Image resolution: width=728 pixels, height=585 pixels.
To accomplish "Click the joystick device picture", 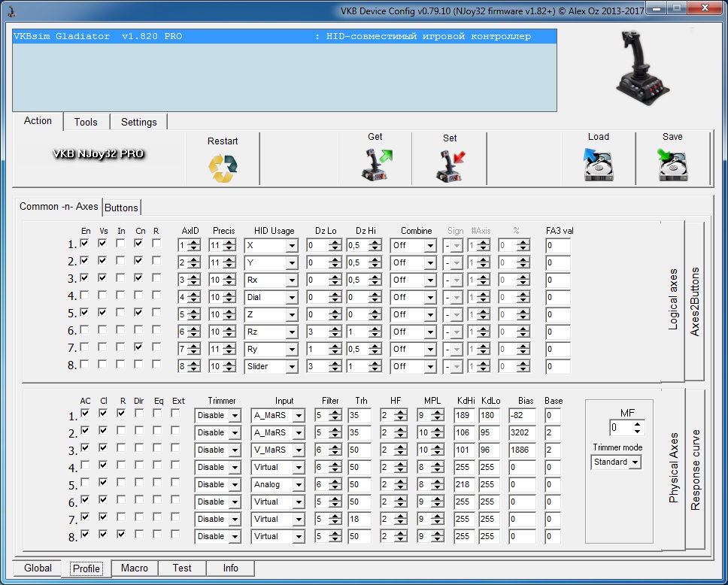I will [x=642, y=68].
